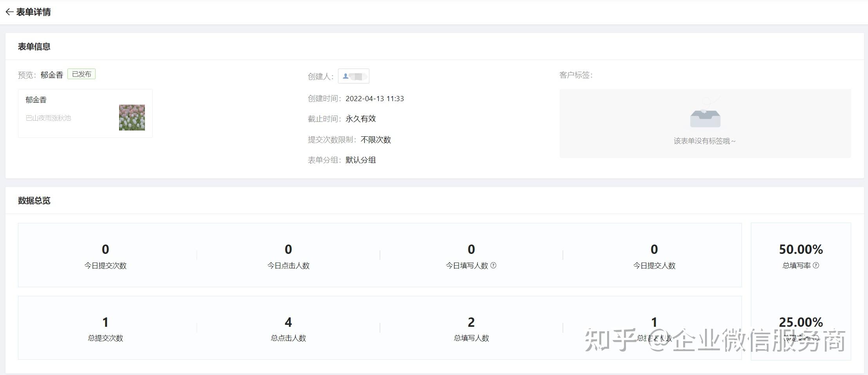This screenshot has height=375, width=868.
Task: Open the help icon next to 总填写率
Action: 816,266
